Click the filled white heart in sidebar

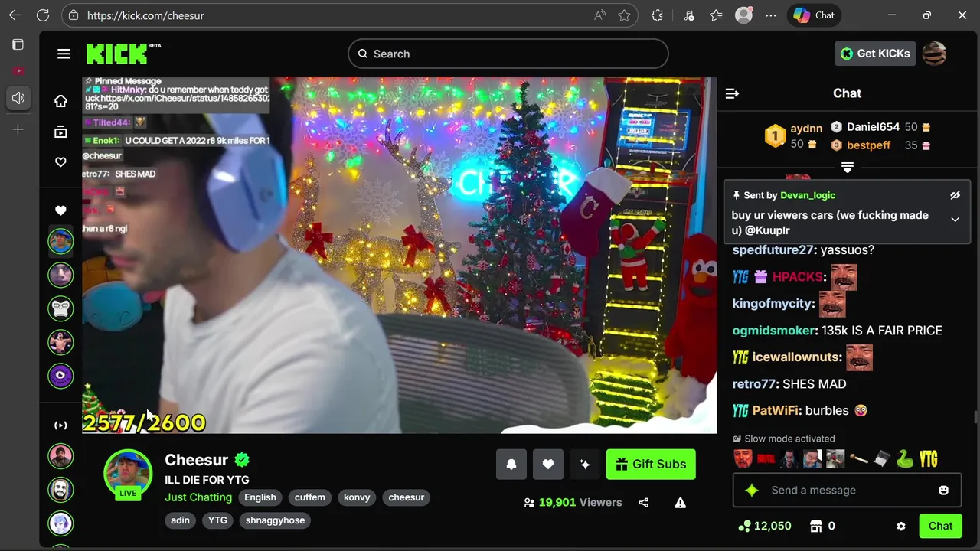pos(60,210)
